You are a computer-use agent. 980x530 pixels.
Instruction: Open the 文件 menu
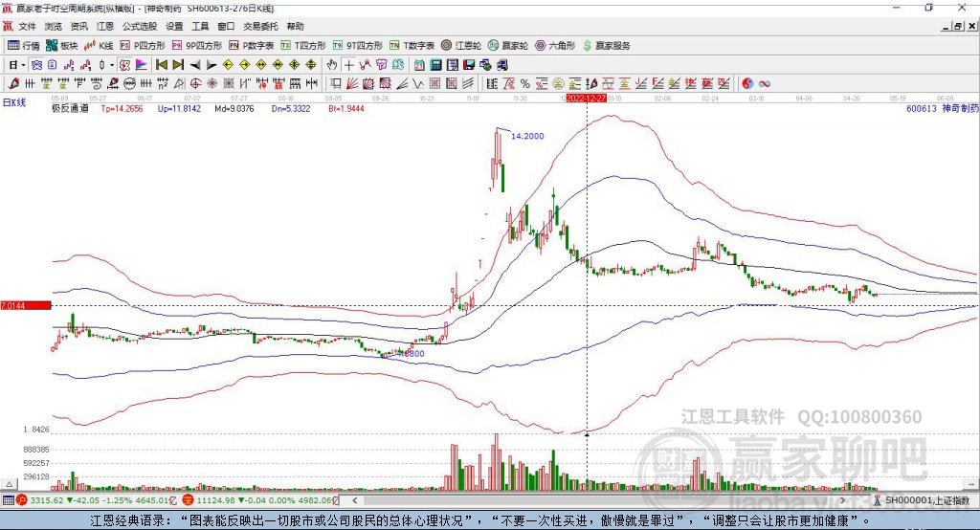tap(27, 26)
